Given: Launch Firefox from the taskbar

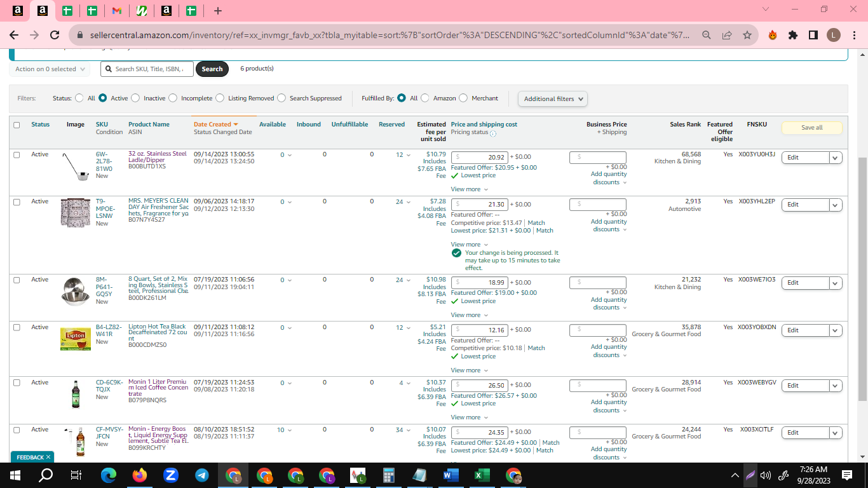Looking at the screenshot, I should [140, 475].
